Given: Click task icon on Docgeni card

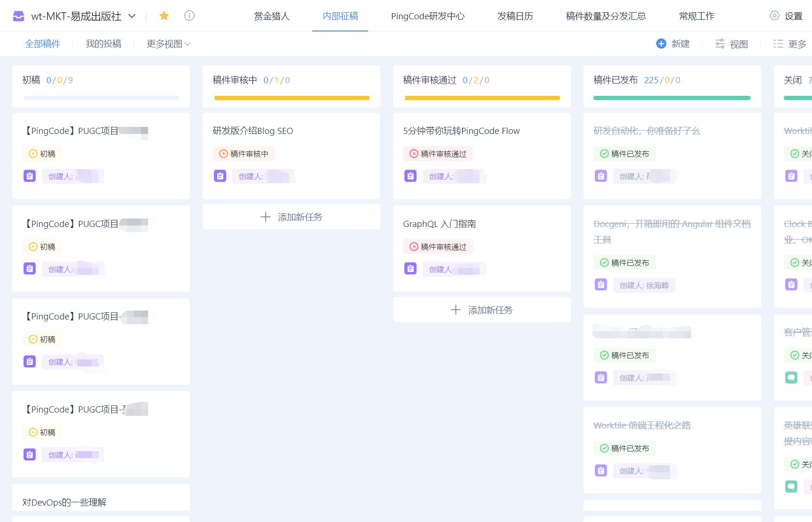Looking at the screenshot, I should pyautogui.click(x=601, y=285).
